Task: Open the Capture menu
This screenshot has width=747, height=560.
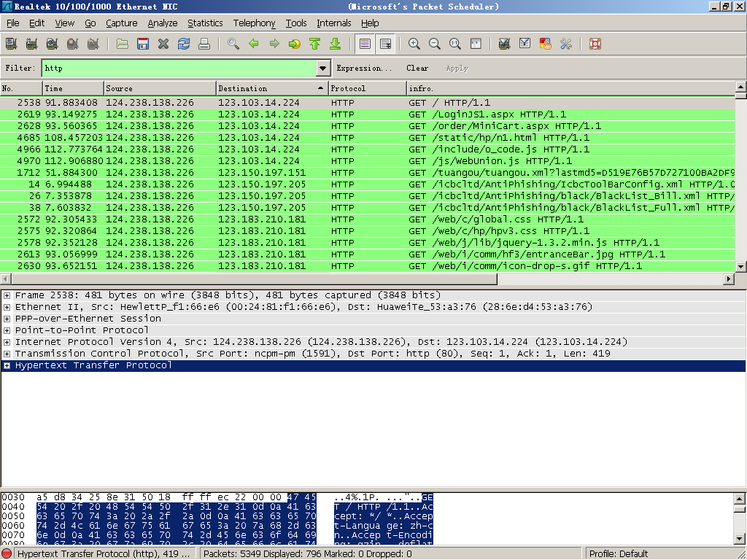Action: [x=122, y=23]
